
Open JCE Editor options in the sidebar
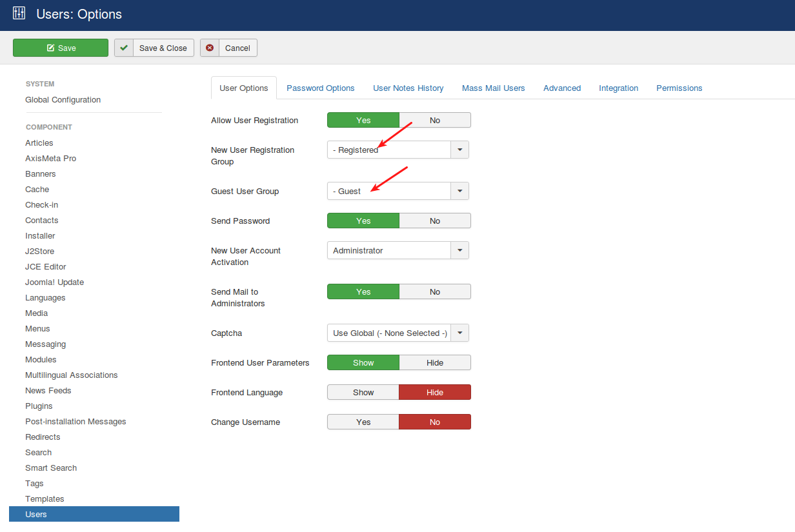(x=45, y=266)
